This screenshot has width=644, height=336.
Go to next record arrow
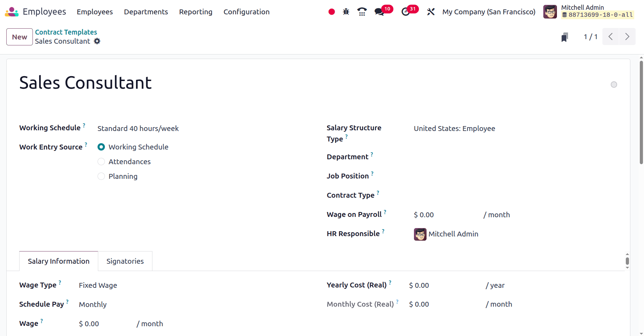[x=627, y=37]
